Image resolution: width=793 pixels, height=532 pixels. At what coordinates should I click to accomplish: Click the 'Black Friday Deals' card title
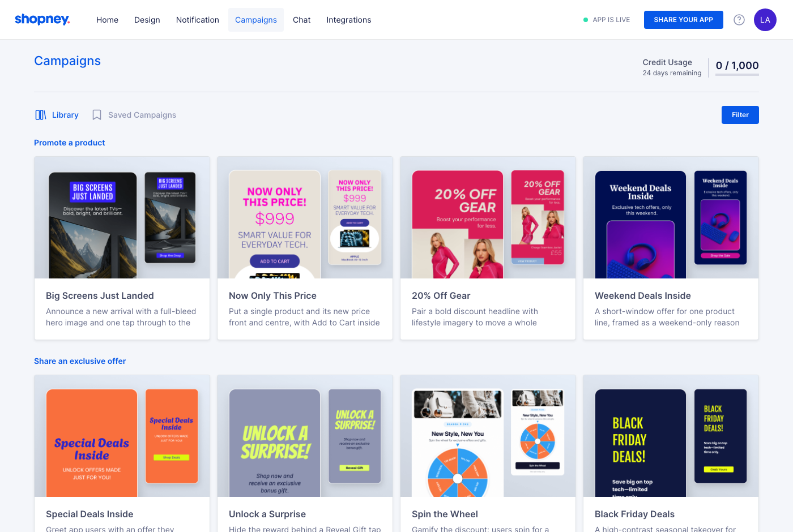point(634,514)
